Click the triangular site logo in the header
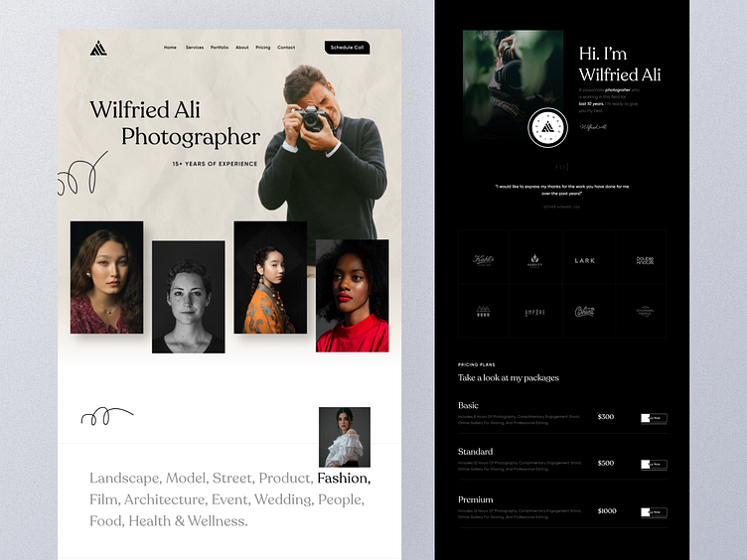Image resolution: width=747 pixels, height=560 pixels. click(x=98, y=48)
